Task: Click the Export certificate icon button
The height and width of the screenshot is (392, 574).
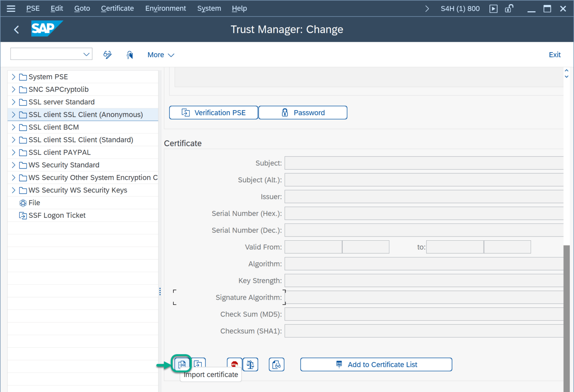Action: (198, 364)
